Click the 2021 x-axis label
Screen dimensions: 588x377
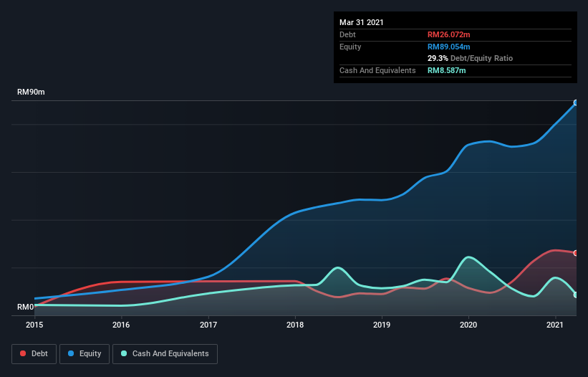555,325
